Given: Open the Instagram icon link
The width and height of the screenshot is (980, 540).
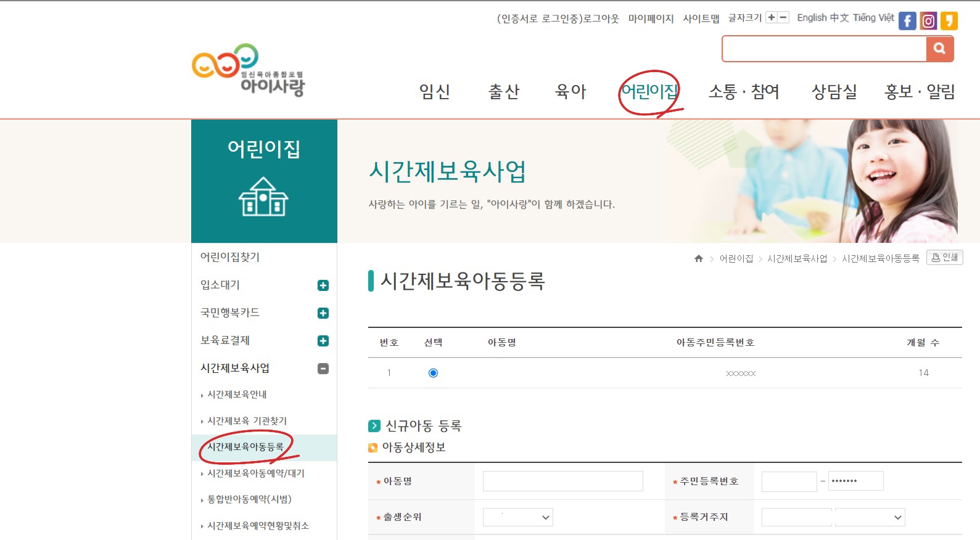Looking at the screenshot, I should 928,21.
